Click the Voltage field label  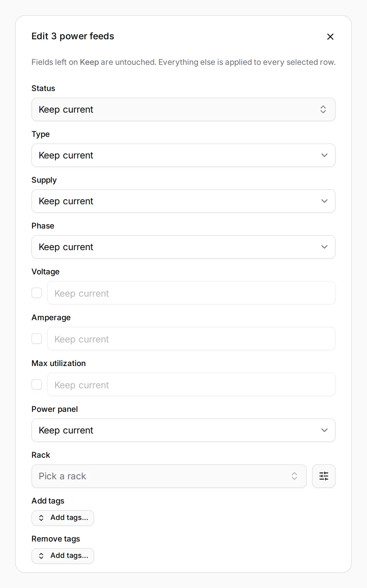click(45, 272)
